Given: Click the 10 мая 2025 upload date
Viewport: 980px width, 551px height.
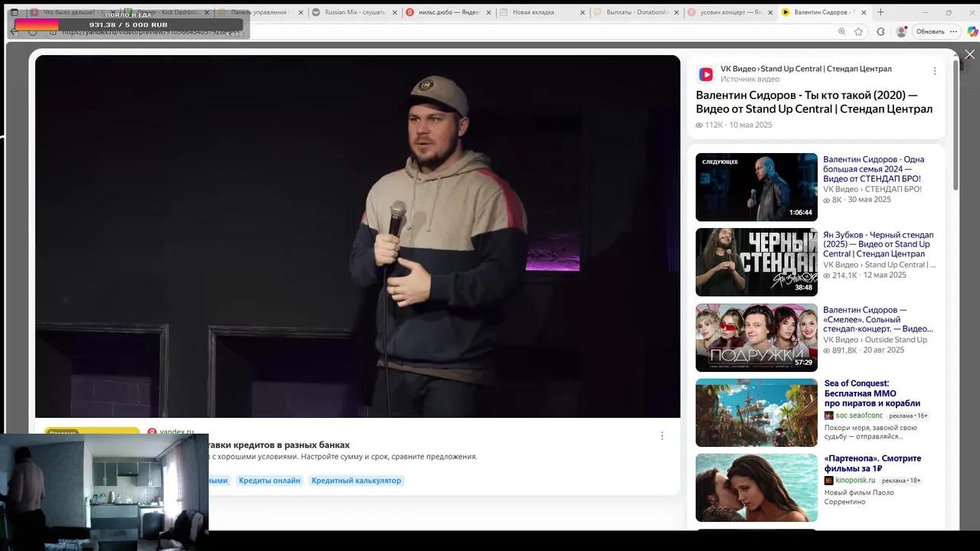Looking at the screenshot, I should click(750, 125).
